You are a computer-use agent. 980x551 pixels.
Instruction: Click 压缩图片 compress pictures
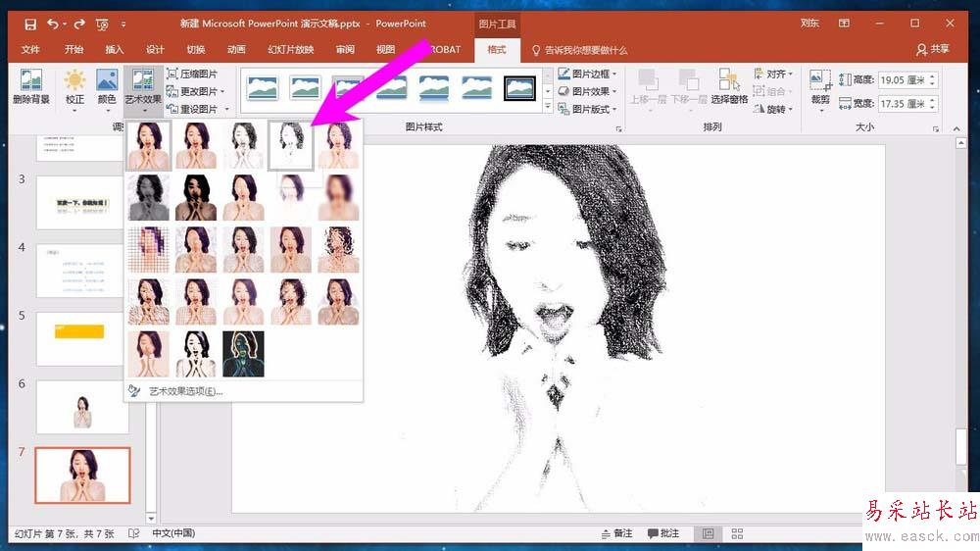pyautogui.click(x=192, y=74)
